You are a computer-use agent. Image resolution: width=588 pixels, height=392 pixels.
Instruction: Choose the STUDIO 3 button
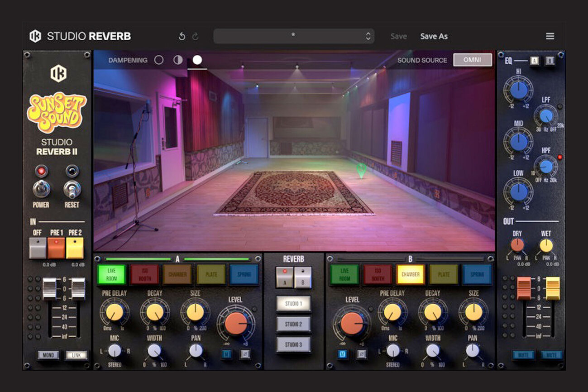[x=294, y=344]
